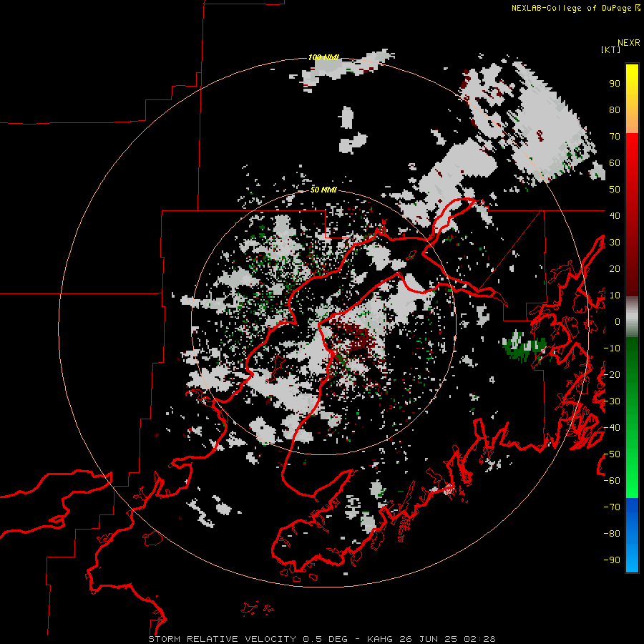644x644 pixels.
Task: Click the -20 value on velocity scale
Action: coord(612,375)
